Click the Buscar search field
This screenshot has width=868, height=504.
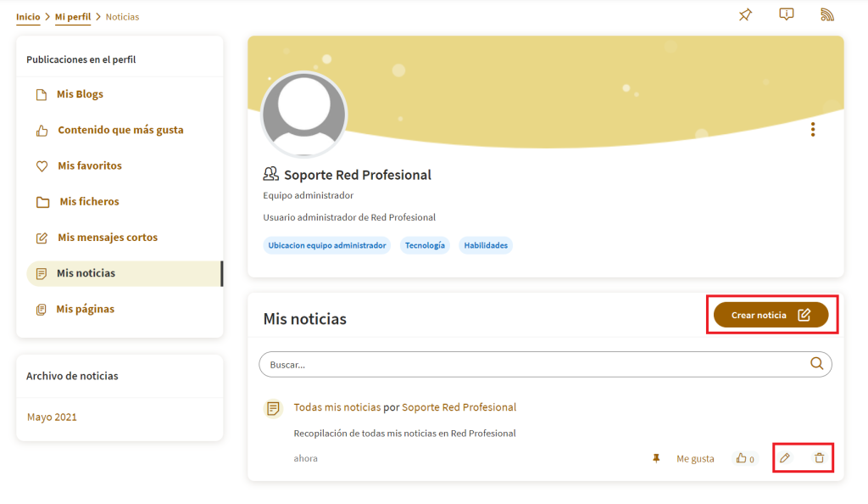click(x=545, y=365)
